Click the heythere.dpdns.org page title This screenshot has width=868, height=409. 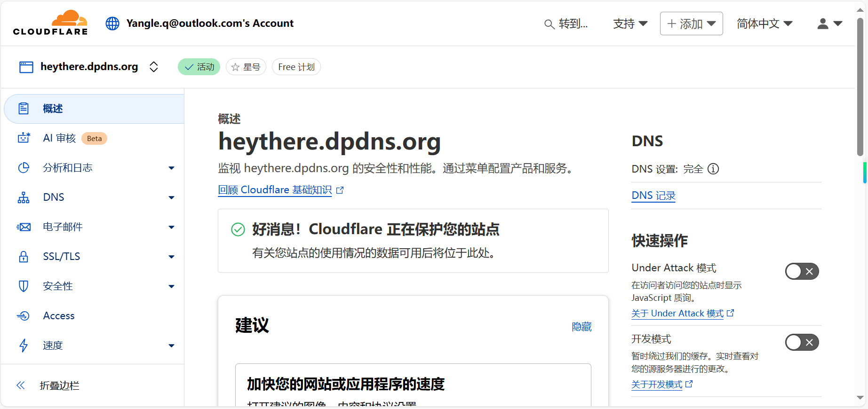(329, 142)
